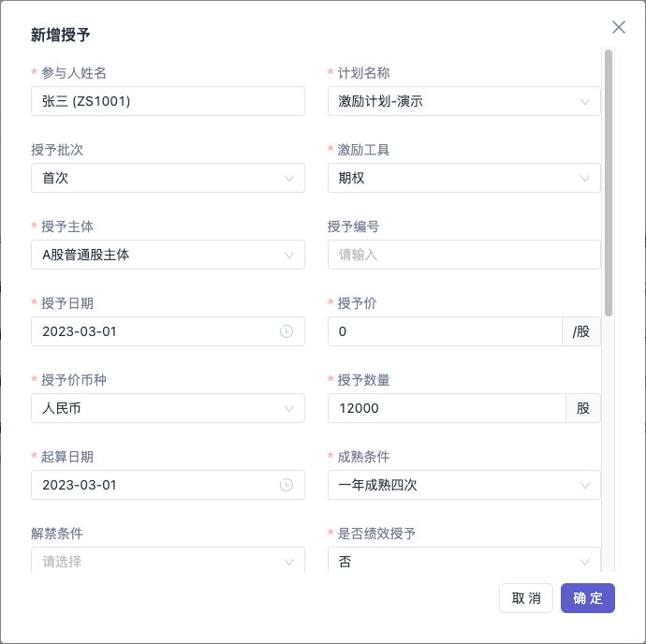This screenshot has width=646, height=644.
Task: Click the 取消 button
Action: click(x=526, y=598)
